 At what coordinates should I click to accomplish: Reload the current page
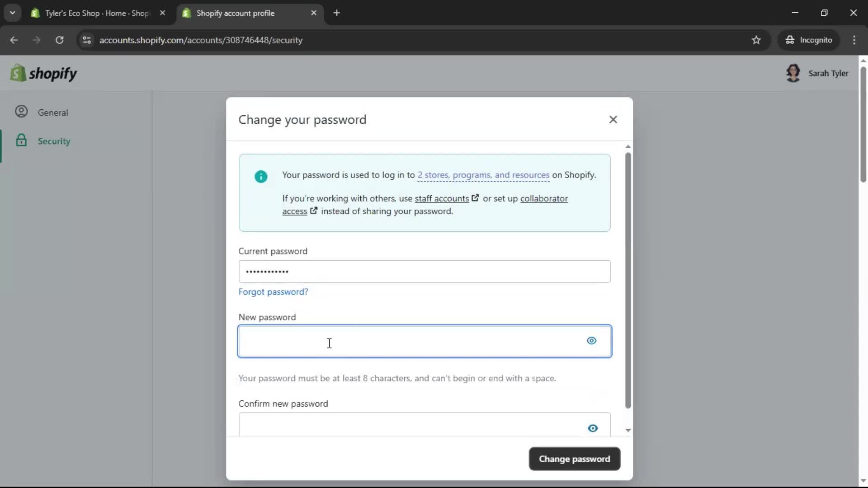click(59, 40)
